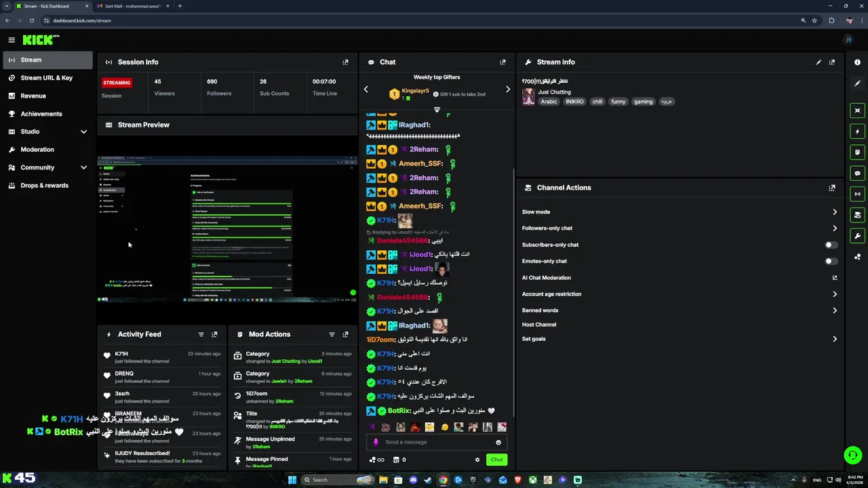This screenshot has width=868, height=488.
Task: Open chat settings gear icon
Action: pos(477,460)
